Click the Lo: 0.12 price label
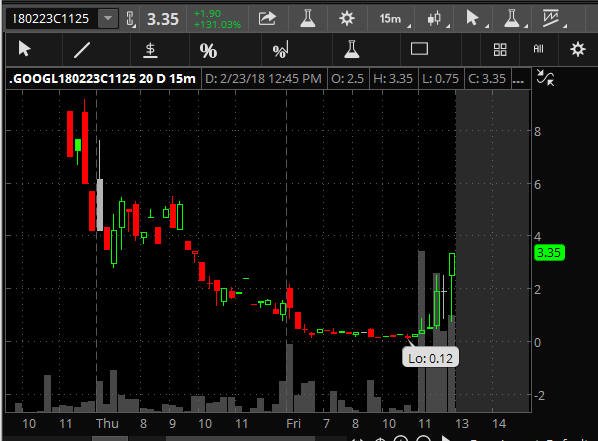Image resolution: width=598 pixels, height=441 pixels. 430,358
